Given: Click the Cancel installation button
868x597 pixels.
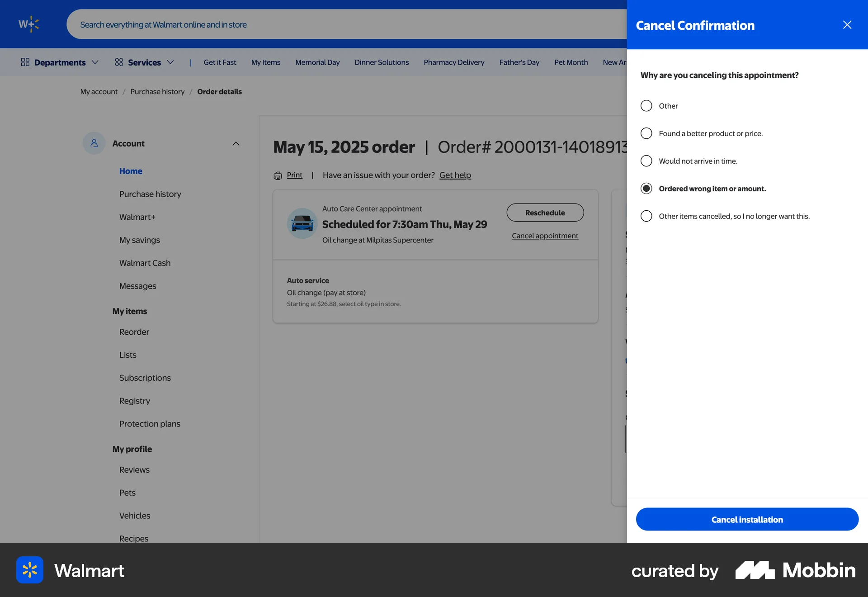Looking at the screenshot, I should click(747, 519).
